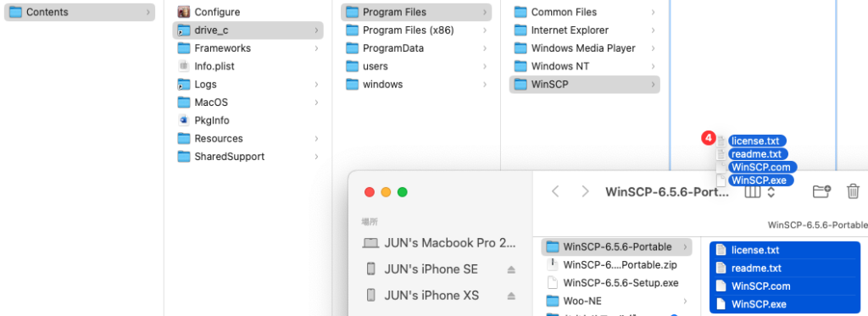
Task: Expand the Windows NT folder chevron
Action: pos(654,66)
